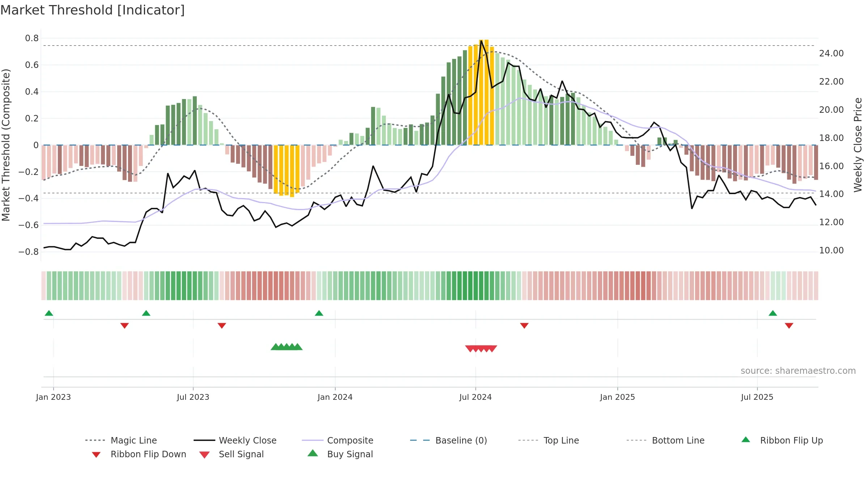The height and width of the screenshot is (488, 868).
Task: Toggle the Composite legend entry
Action: [337, 440]
